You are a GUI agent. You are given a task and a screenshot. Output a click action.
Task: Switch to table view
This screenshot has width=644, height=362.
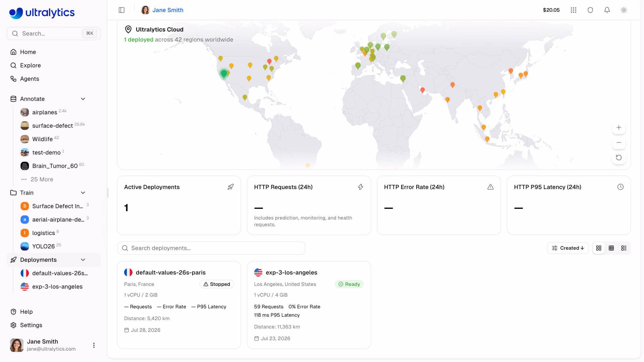tap(611, 248)
